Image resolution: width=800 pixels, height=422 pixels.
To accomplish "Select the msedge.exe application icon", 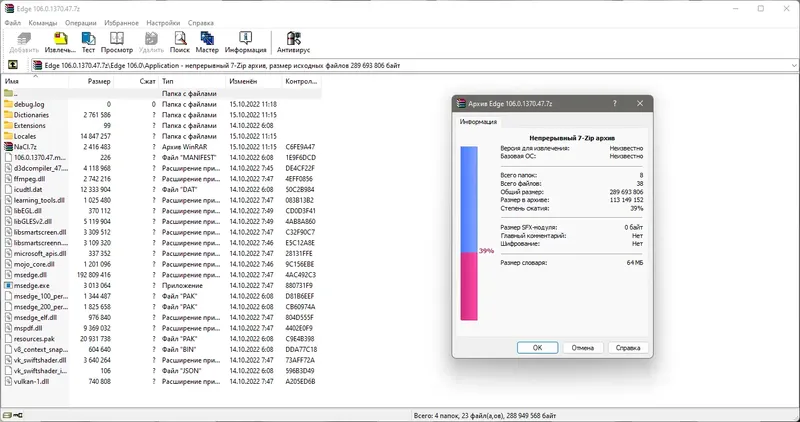I will [x=8, y=285].
